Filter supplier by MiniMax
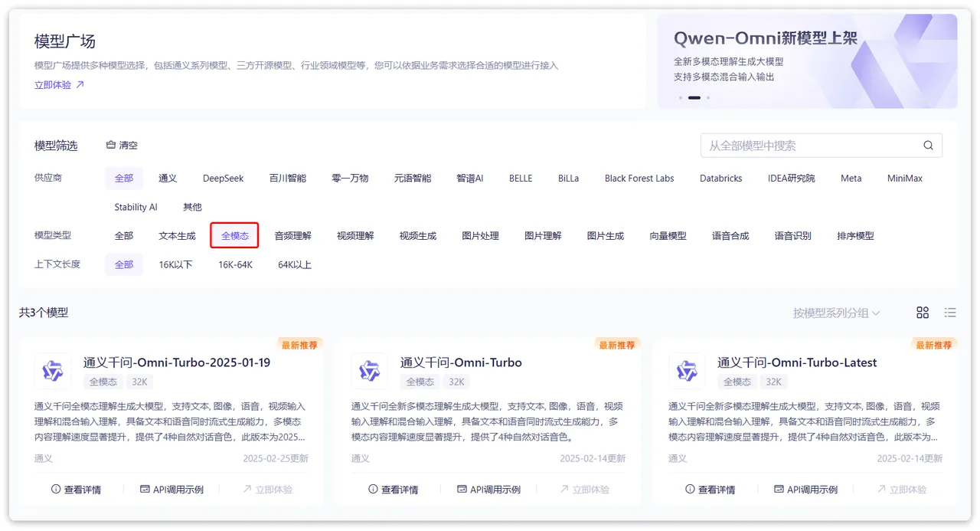 905,178
